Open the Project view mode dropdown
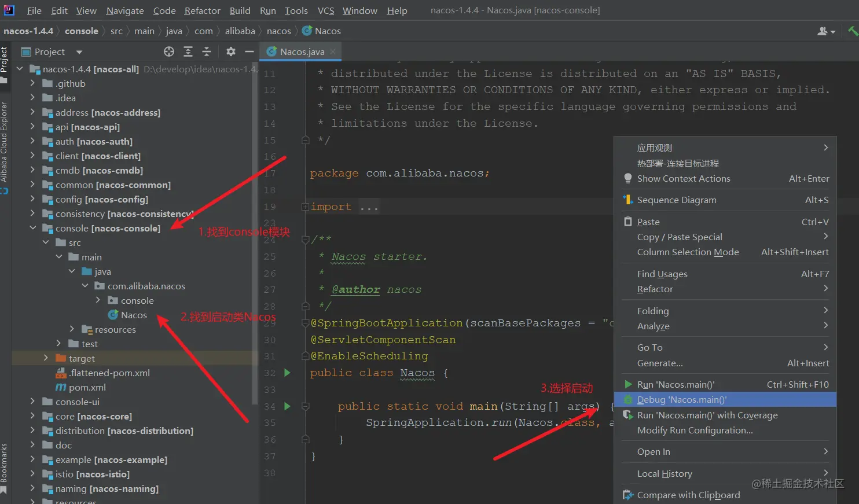This screenshot has width=859, height=504. 79,52
